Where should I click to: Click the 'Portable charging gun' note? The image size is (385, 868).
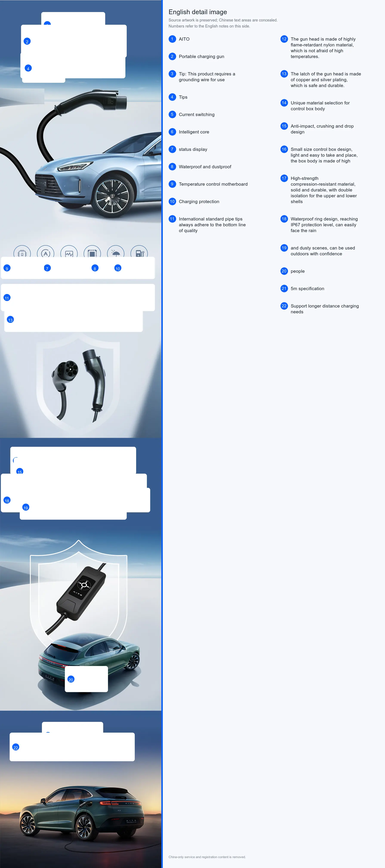pyautogui.click(x=202, y=57)
